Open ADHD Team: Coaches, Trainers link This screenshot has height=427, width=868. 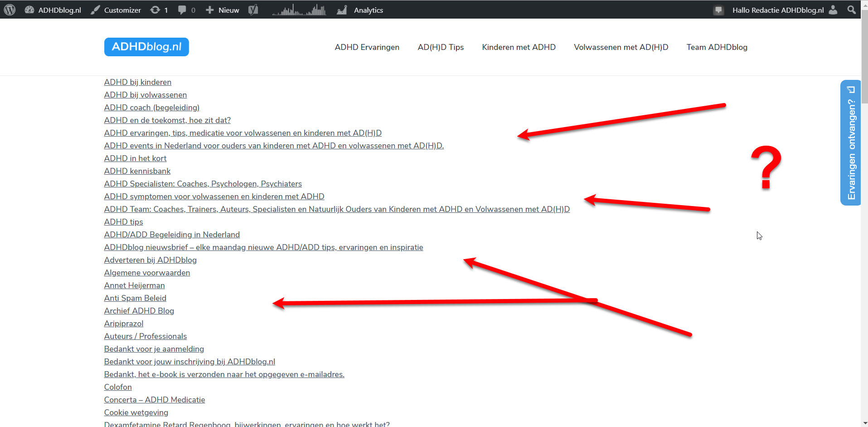click(337, 209)
